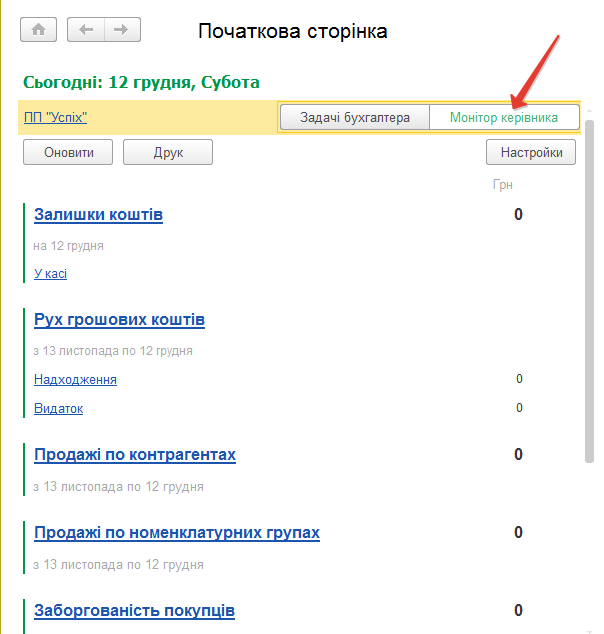Image resolution: width=604 pixels, height=634 pixels.
Task: Click the Продажі по контрагентах total 0
Action: (x=518, y=454)
